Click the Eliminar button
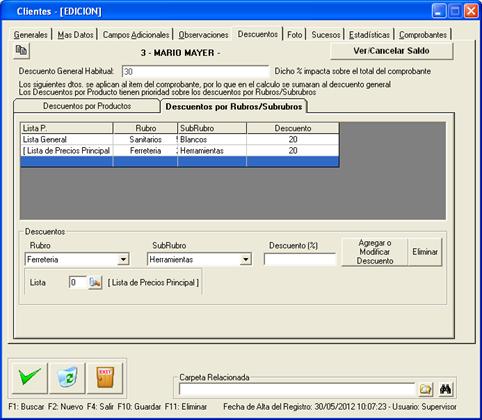This screenshot has height=420, width=482. (x=425, y=252)
